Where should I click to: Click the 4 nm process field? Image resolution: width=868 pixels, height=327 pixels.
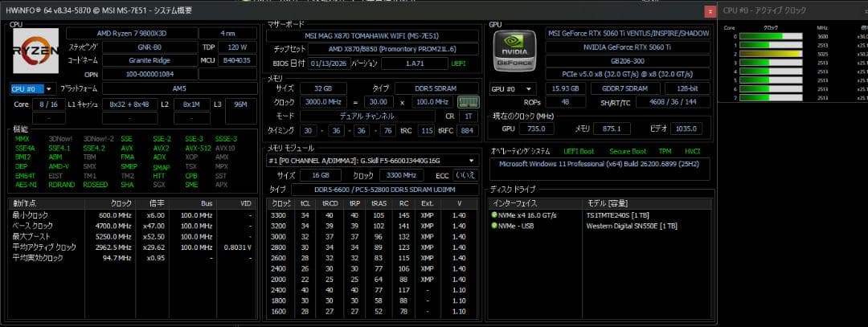point(227,33)
